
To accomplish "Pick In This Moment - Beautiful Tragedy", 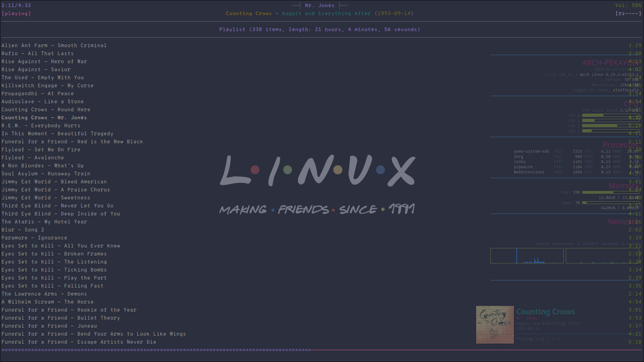I will (x=58, y=134).
